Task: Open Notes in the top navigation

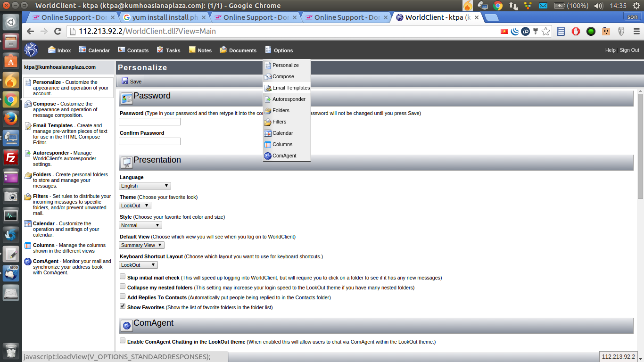Action: click(x=200, y=50)
